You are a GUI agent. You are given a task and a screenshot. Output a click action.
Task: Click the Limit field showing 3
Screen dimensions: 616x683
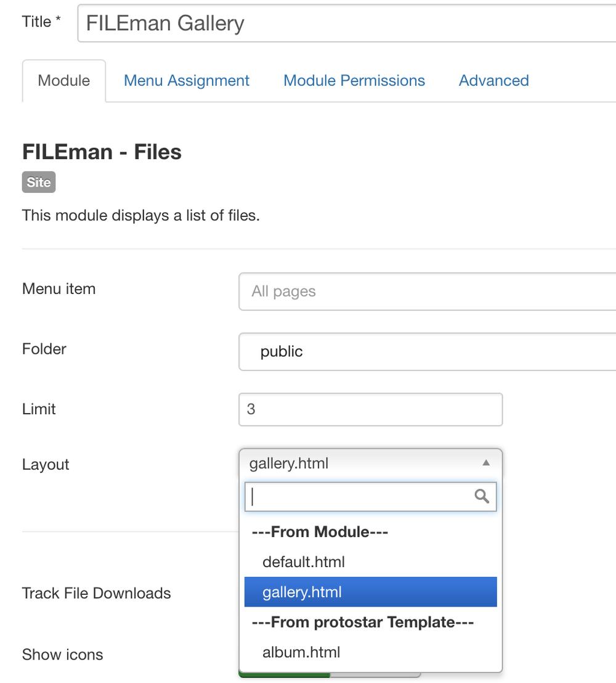coord(370,409)
